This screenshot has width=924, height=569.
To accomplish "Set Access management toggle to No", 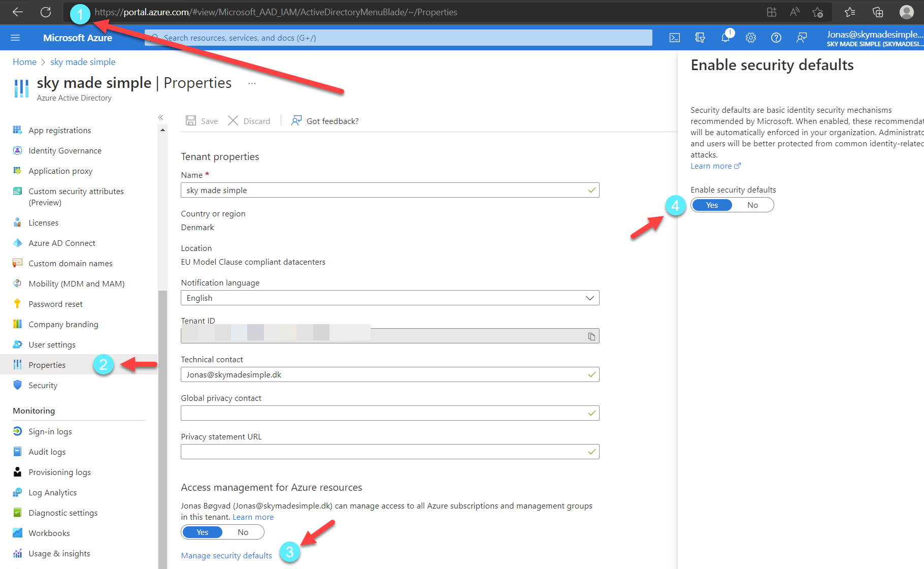I will (243, 532).
